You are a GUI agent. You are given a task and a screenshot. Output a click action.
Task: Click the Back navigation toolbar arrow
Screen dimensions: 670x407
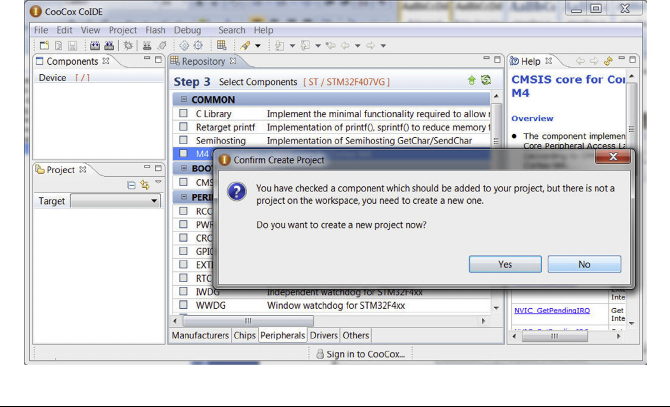pyautogui.click(x=345, y=45)
